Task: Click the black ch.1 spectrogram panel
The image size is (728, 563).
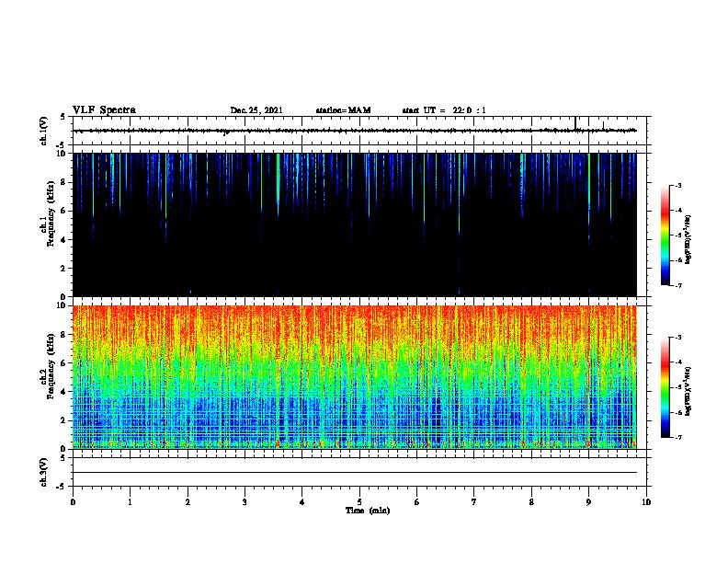Action: point(355,224)
